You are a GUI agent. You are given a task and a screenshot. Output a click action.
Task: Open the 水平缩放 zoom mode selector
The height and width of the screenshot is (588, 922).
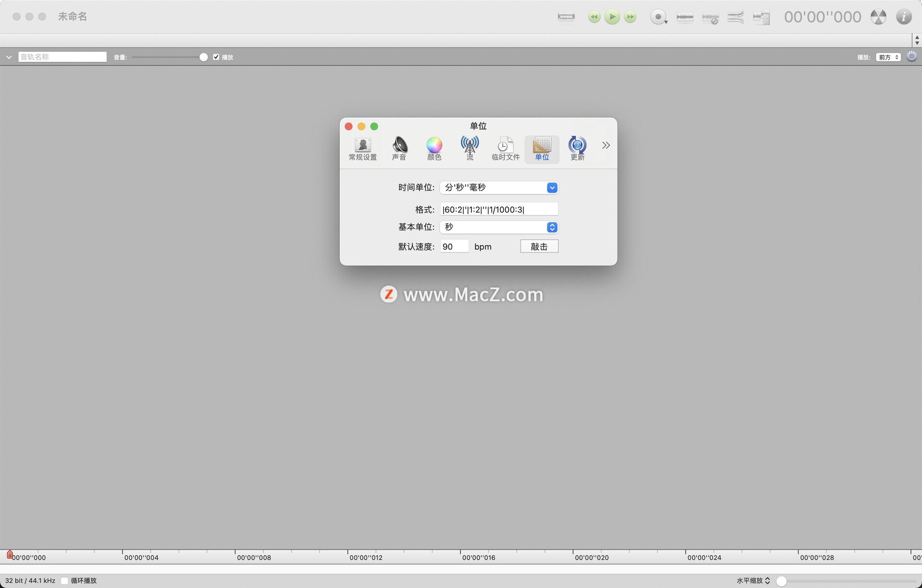[753, 581]
